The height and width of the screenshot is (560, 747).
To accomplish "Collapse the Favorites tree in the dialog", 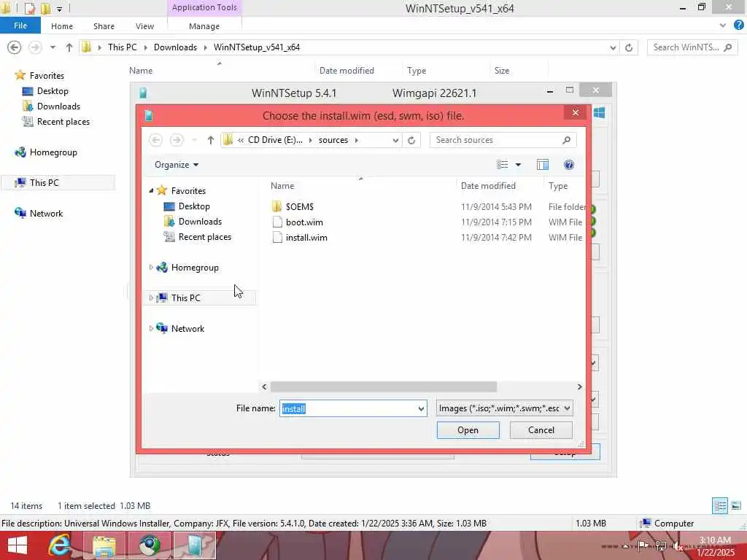I will [151, 190].
